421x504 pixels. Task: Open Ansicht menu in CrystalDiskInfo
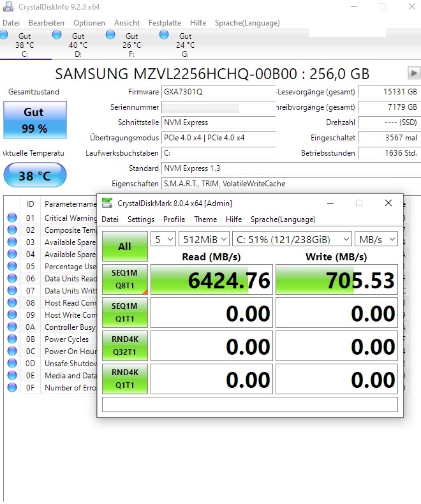127,23
